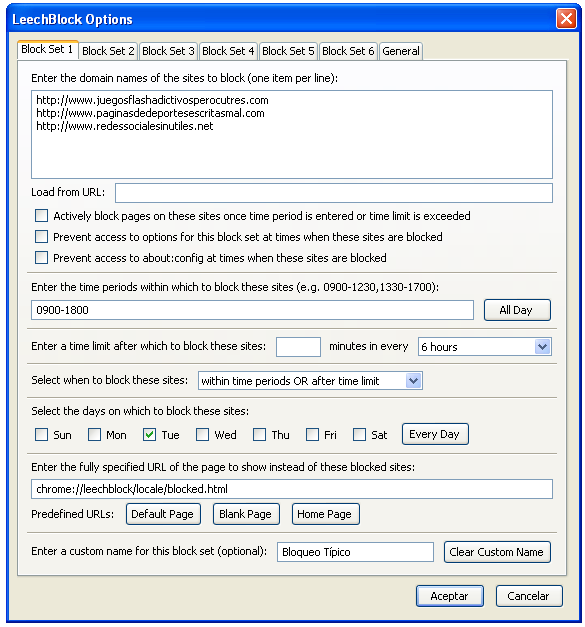Click the custom name field Bloqueo Típico

pyautogui.click(x=355, y=552)
